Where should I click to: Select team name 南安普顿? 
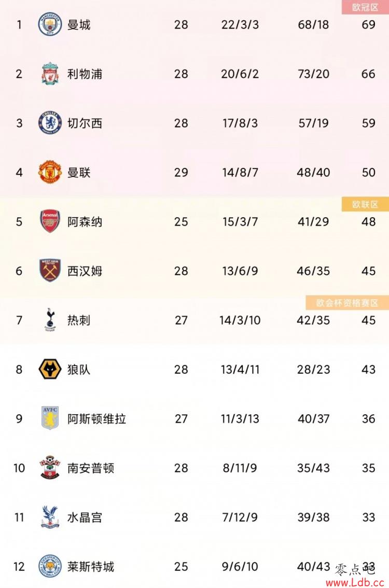[91, 468]
